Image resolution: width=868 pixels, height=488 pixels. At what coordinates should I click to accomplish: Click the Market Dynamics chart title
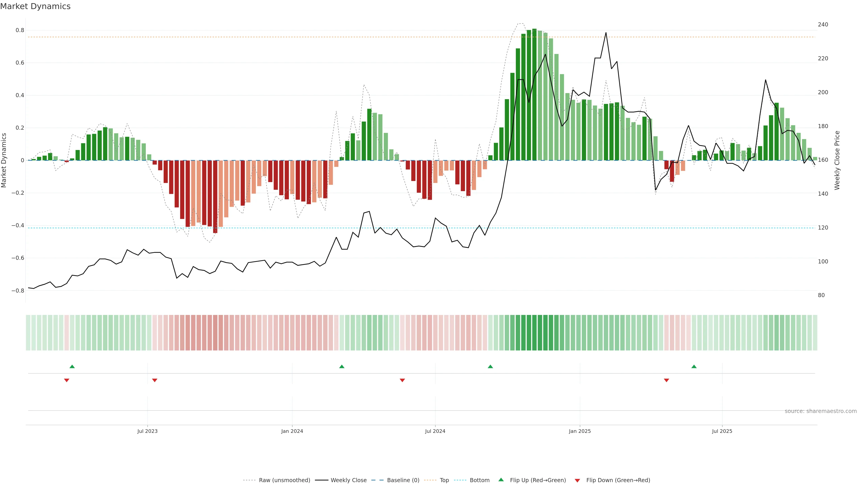point(35,6)
